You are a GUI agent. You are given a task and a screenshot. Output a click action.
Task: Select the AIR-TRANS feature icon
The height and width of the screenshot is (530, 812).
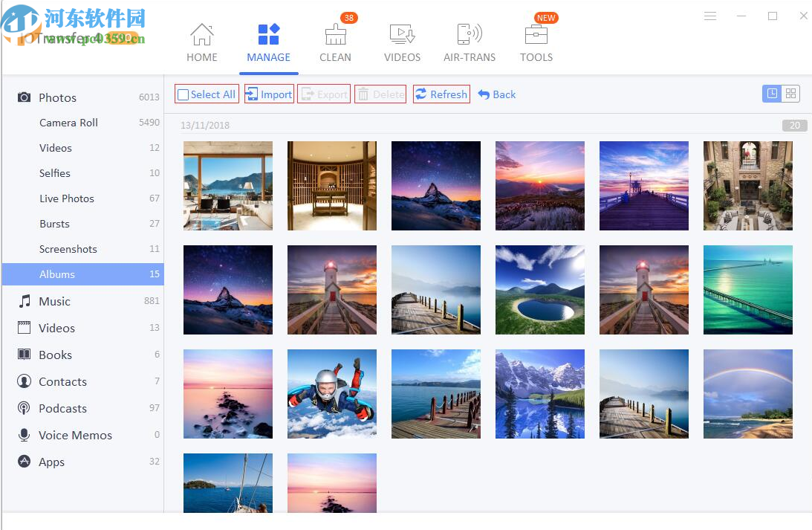(x=470, y=33)
